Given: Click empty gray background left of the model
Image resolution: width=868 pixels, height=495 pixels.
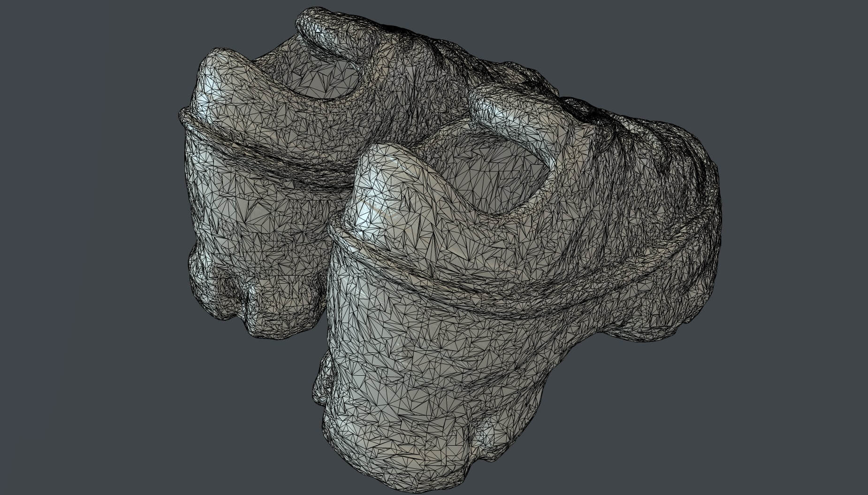Looking at the screenshot, I should coord(84,235).
